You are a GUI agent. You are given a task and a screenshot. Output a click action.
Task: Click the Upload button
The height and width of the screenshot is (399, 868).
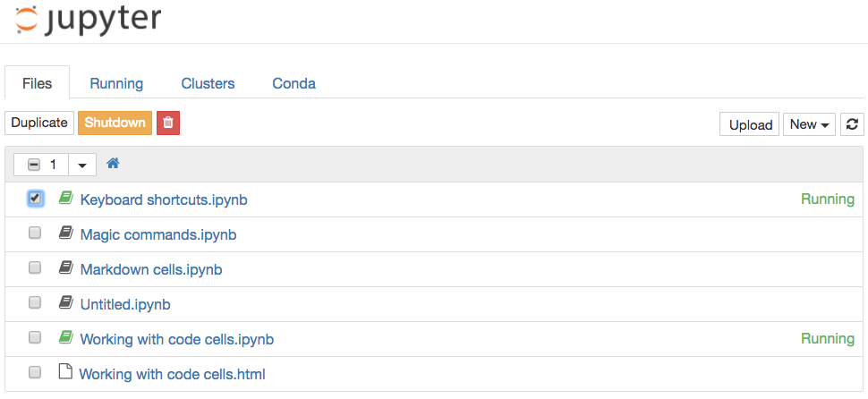point(750,124)
